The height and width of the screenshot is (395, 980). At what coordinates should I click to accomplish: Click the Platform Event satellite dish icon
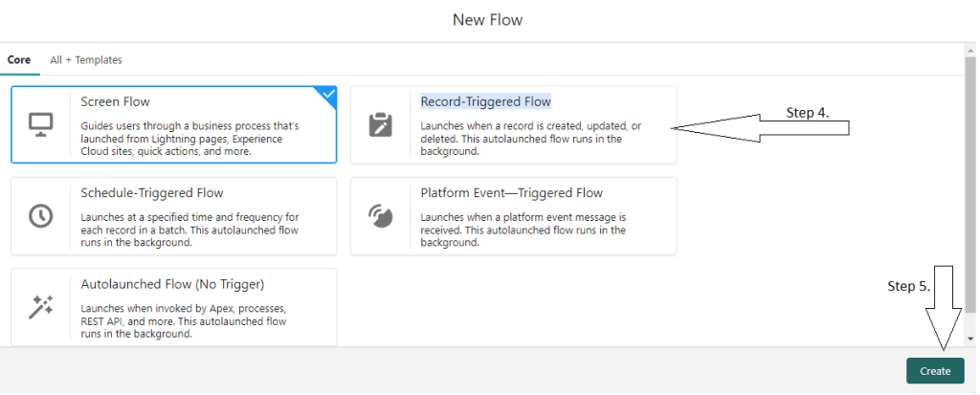pyautogui.click(x=380, y=216)
